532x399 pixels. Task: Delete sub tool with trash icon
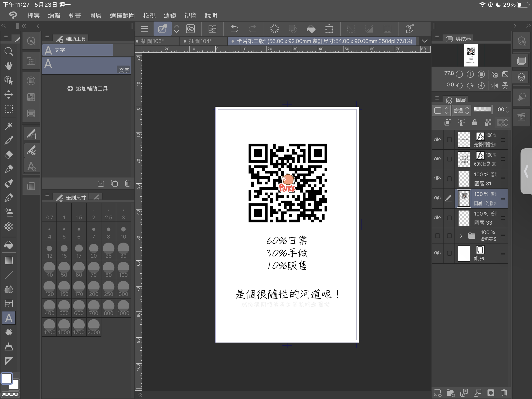pyautogui.click(x=128, y=183)
